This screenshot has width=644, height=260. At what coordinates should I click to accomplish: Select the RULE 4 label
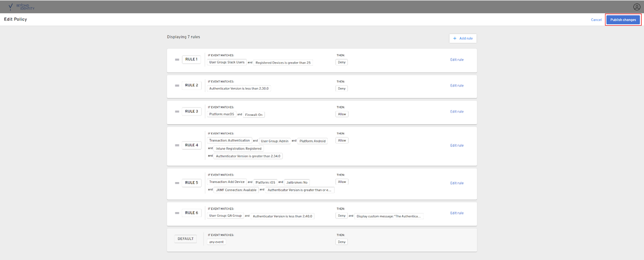coord(192,145)
